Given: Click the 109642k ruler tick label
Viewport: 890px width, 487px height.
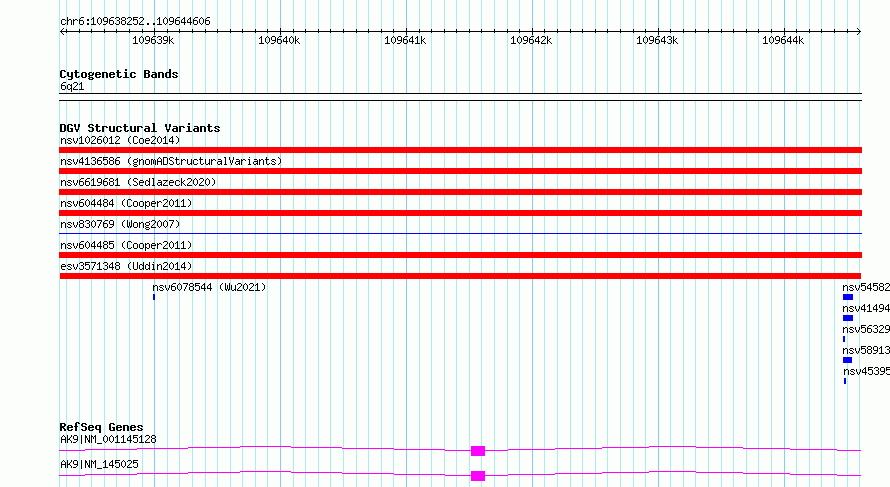Looking at the screenshot, I should pyautogui.click(x=531, y=40).
